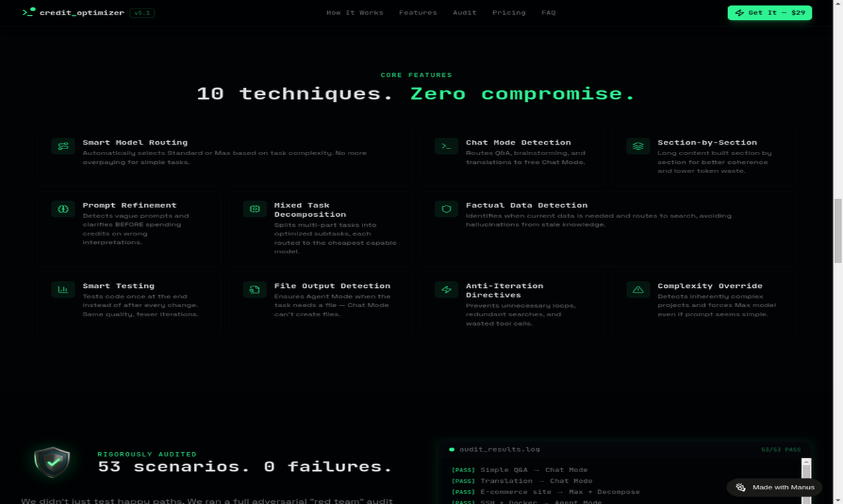Click the Manus logo inside the badge
Viewport: 843px width, 504px height.
pos(740,487)
